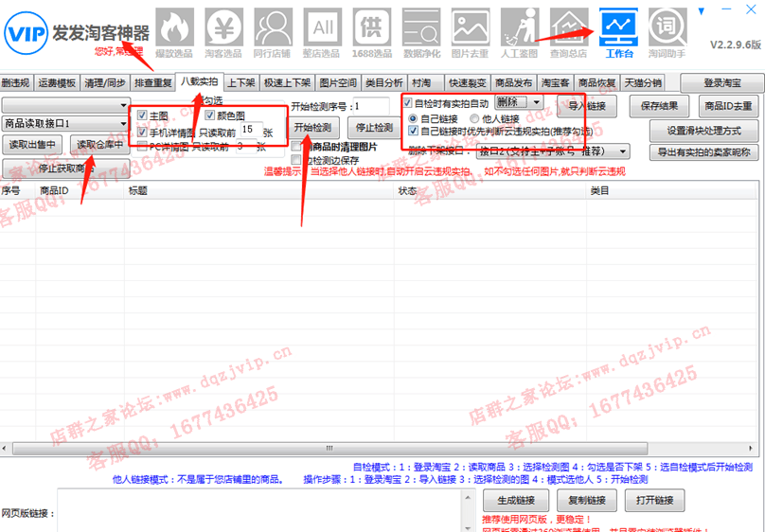Toggle the 边检测边保存 checkbox
This screenshot has width=765, height=532.
pos(295,159)
